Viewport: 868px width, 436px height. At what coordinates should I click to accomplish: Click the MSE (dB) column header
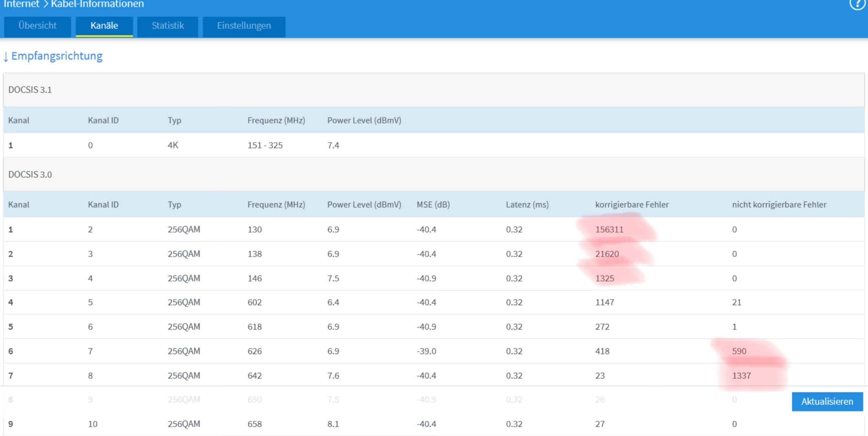[x=433, y=205]
